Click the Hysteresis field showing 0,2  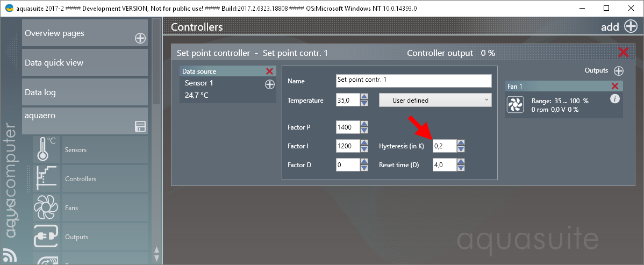pyautogui.click(x=445, y=146)
